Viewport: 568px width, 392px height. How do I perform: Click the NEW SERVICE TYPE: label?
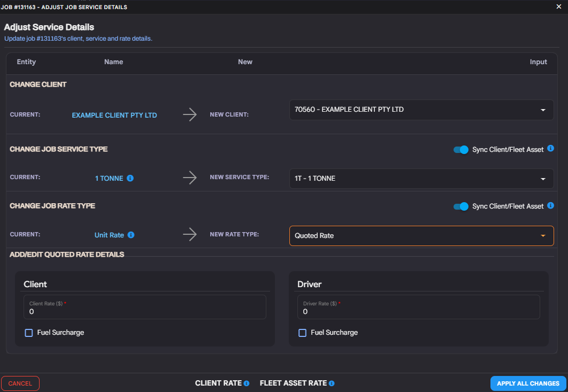pyautogui.click(x=240, y=177)
